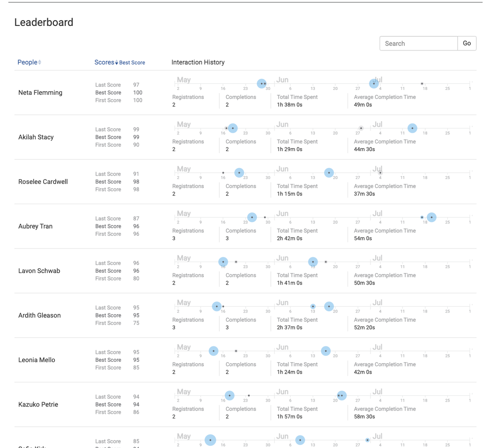Click Leonia Mello's May interaction bubble
This screenshot has height=448, width=493.
click(213, 351)
